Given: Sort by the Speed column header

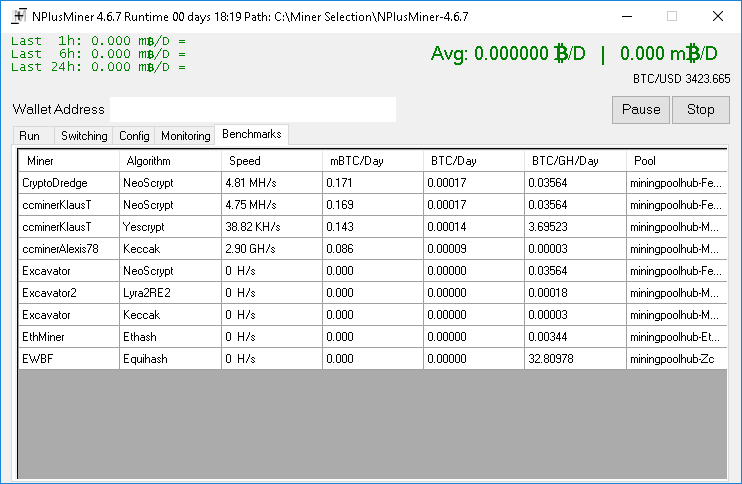Looking at the screenshot, I should [x=272, y=161].
